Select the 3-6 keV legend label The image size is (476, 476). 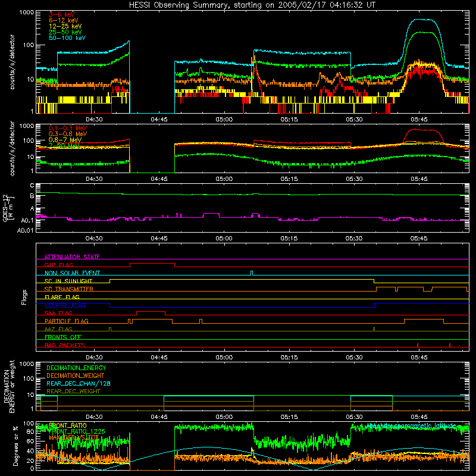coord(61,14)
